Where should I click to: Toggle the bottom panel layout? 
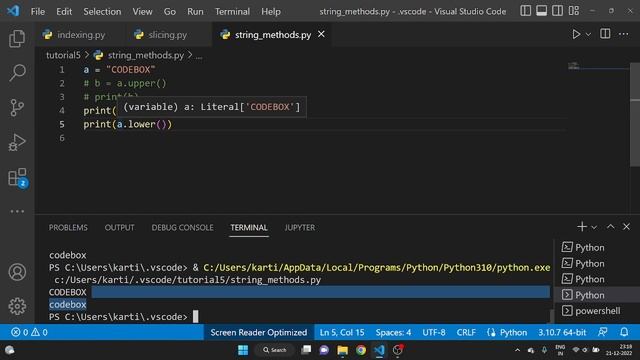pos(542,11)
